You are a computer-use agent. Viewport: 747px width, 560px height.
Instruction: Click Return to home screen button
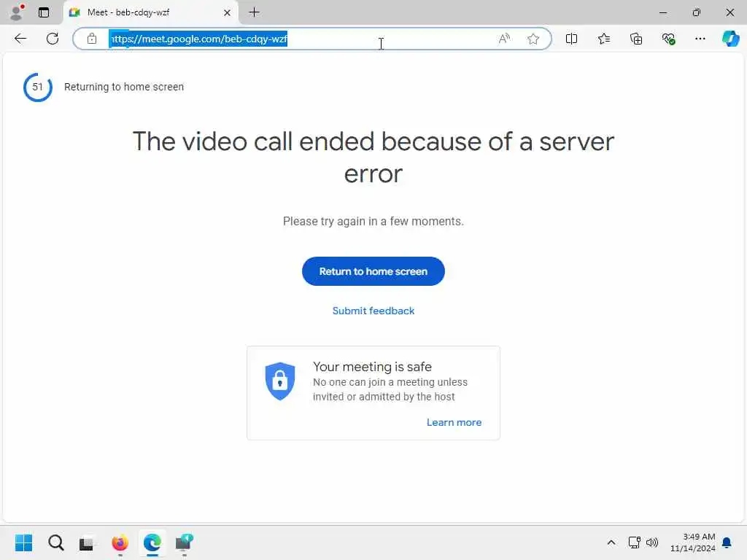click(373, 271)
